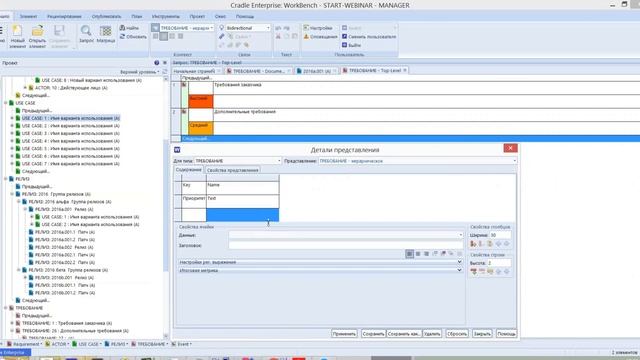
Task: Click the Сбросить button
Action: [457, 333]
